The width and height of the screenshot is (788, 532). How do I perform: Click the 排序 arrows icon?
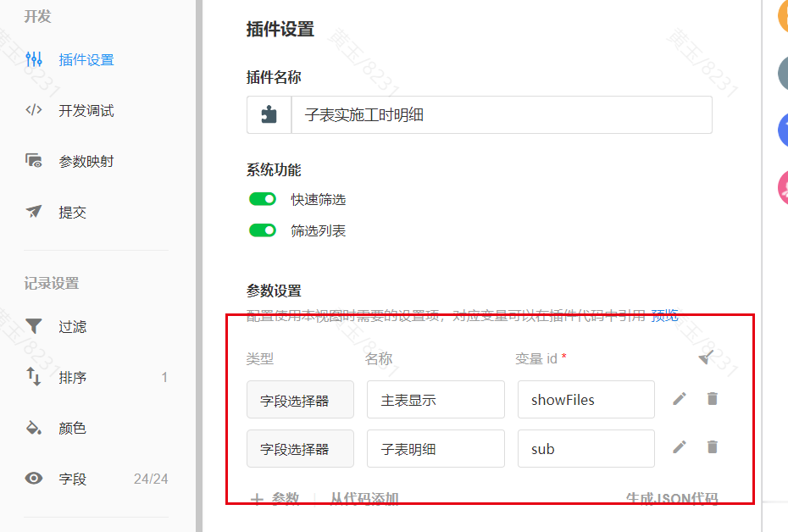coord(33,376)
